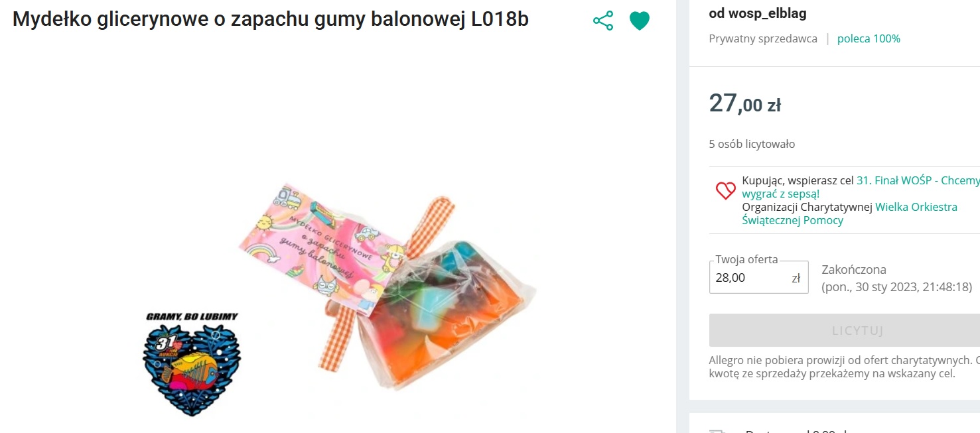This screenshot has height=433, width=980.
Task: Click the Prywatny sprzedawca label
Action: (763, 38)
